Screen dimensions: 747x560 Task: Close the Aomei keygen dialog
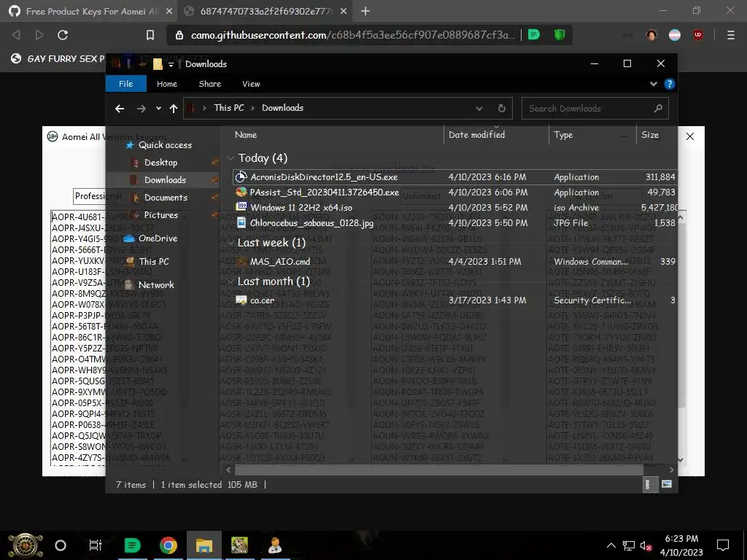tap(690, 136)
